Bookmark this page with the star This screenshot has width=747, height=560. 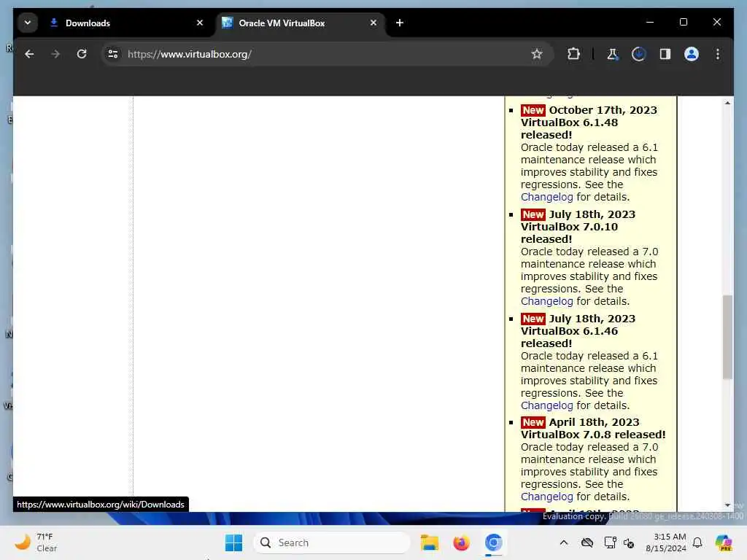537,54
